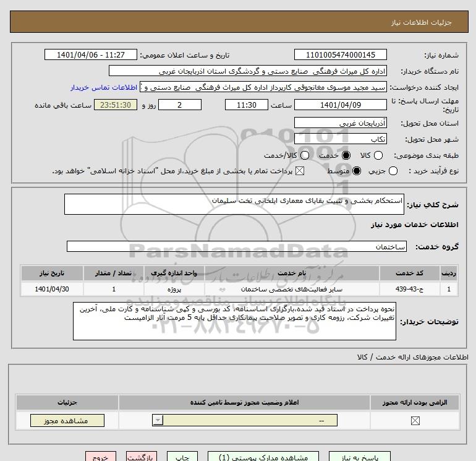This screenshot has width=476, height=461.
Task: Click the remaining days field showing 2
Action: click(x=180, y=105)
